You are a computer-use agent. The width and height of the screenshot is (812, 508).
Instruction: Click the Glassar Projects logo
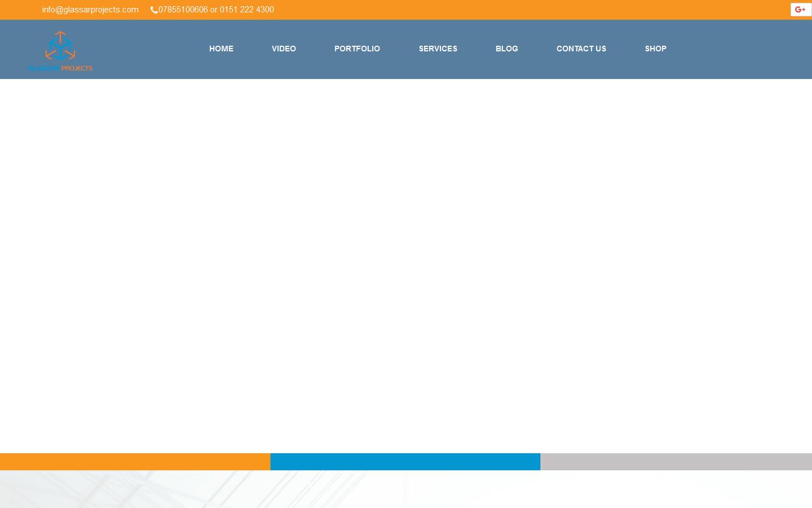coord(60,50)
